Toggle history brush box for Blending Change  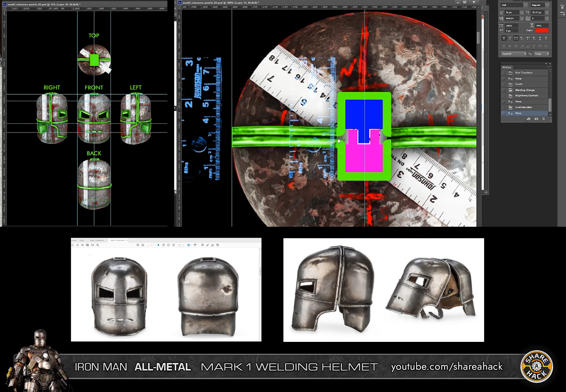pos(504,90)
